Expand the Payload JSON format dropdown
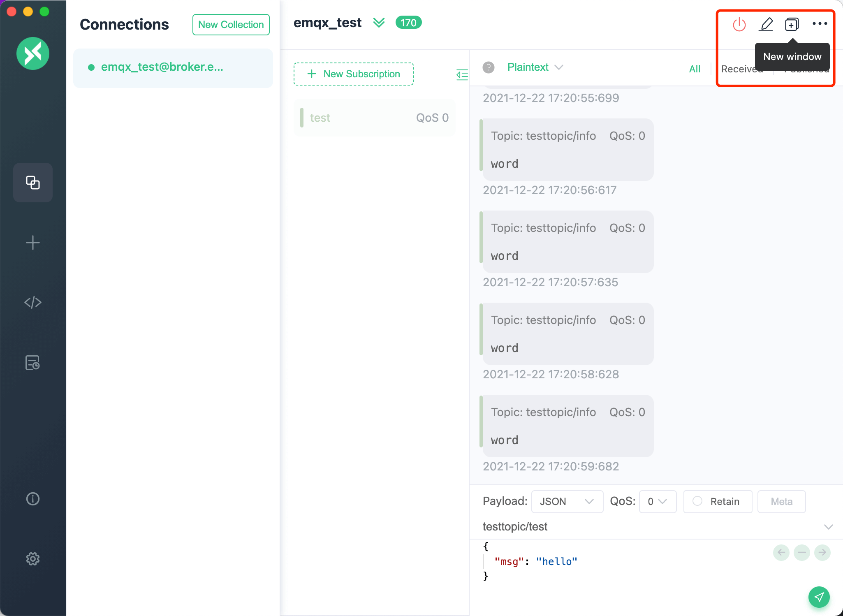The height and width of the screenshot is (616, 843). (x=567, y=501)
